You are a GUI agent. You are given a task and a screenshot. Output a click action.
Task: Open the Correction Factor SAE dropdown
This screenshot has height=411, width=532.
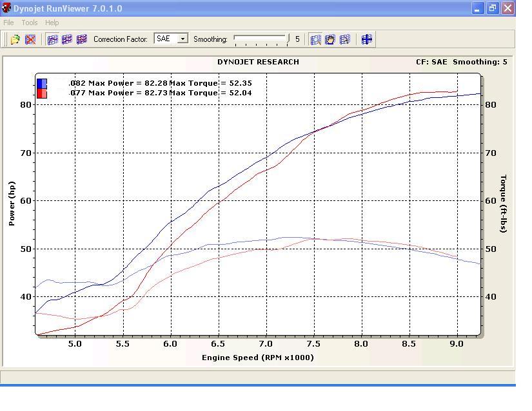coord(182,39)
